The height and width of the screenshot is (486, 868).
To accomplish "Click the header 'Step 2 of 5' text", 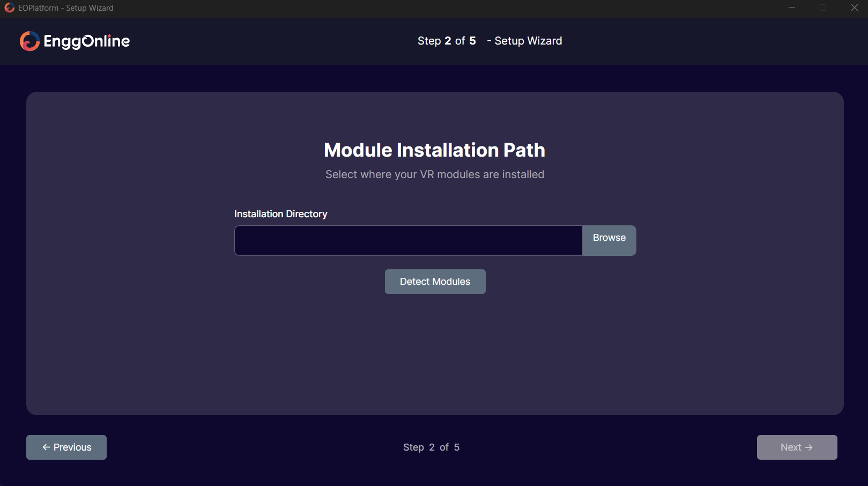I will pos(447,41).
